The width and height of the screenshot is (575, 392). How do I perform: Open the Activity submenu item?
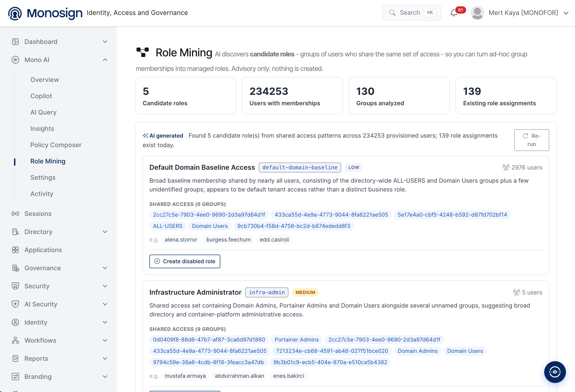(42, 194)
